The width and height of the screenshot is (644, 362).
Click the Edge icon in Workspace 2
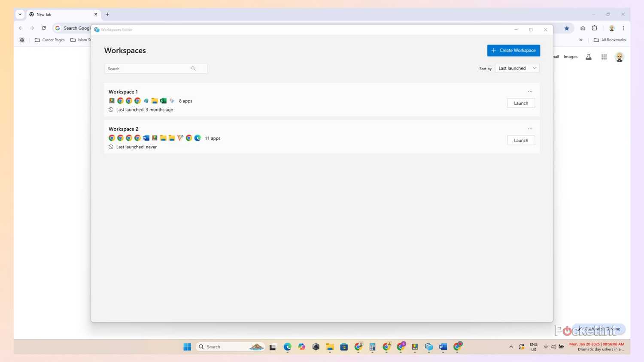pyautogui.click(x=197, y=138)
